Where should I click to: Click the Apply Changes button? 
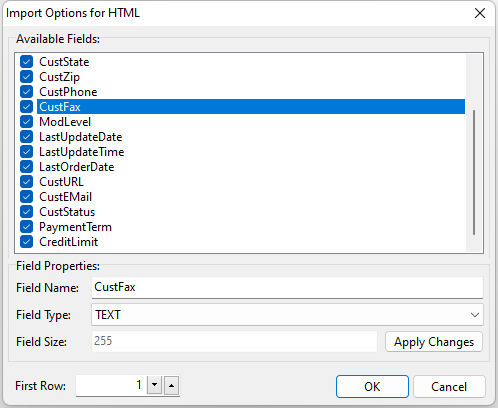[434, 342]
